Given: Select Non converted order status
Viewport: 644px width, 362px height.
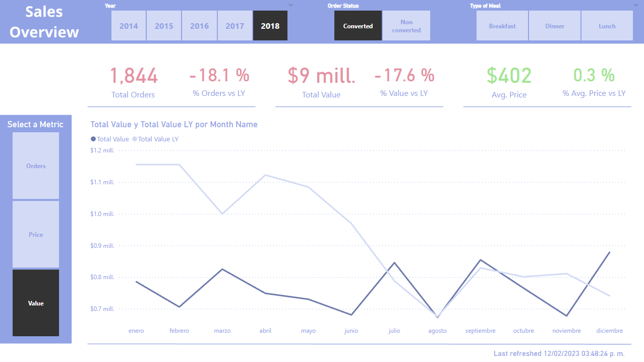Looking at the screenshot, I should pyautogui.click(x=406, y=26).
